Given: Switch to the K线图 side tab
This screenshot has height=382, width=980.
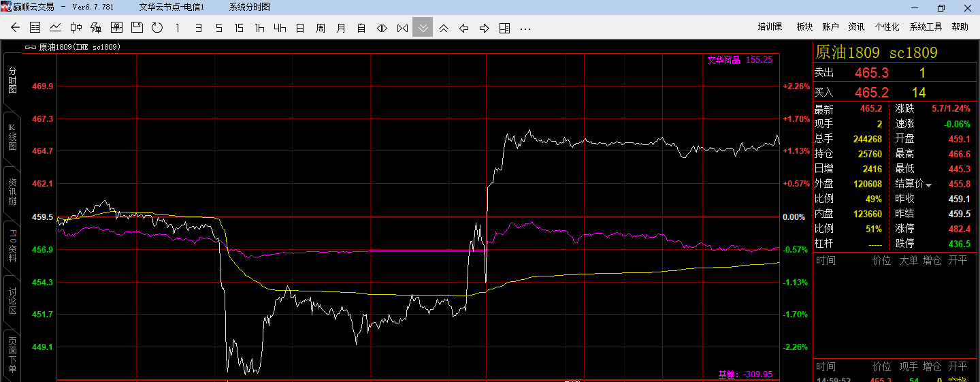Looking at the screenshot, I should pyautogui.click(x=12, y=138).
